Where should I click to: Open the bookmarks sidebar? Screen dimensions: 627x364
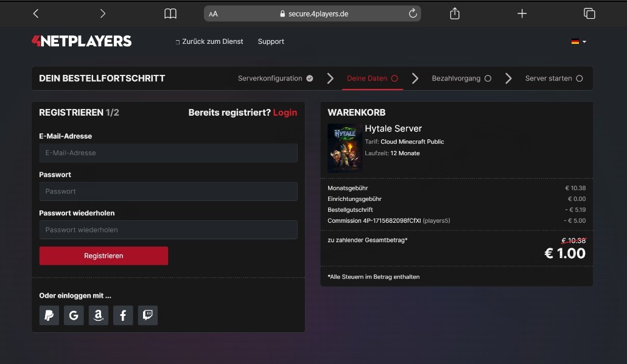coord(170,13)
